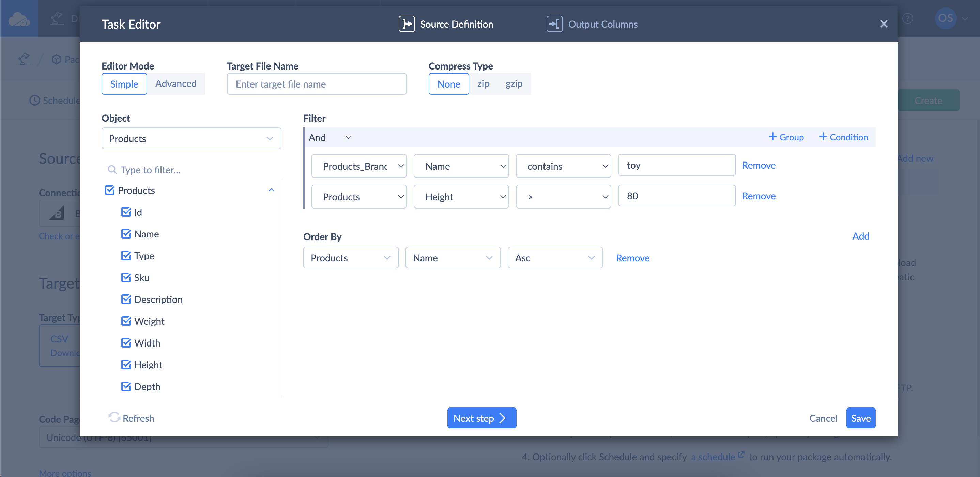Uncheck the Name field checkbox
Image resolution: width=980 pixels, height=477 pixels.
coord(126,233)
